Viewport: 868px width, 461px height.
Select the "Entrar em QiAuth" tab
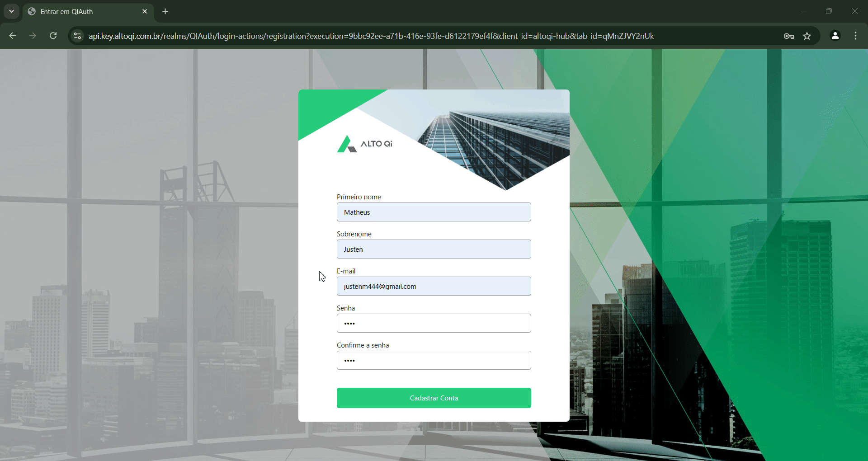point(81,12)
